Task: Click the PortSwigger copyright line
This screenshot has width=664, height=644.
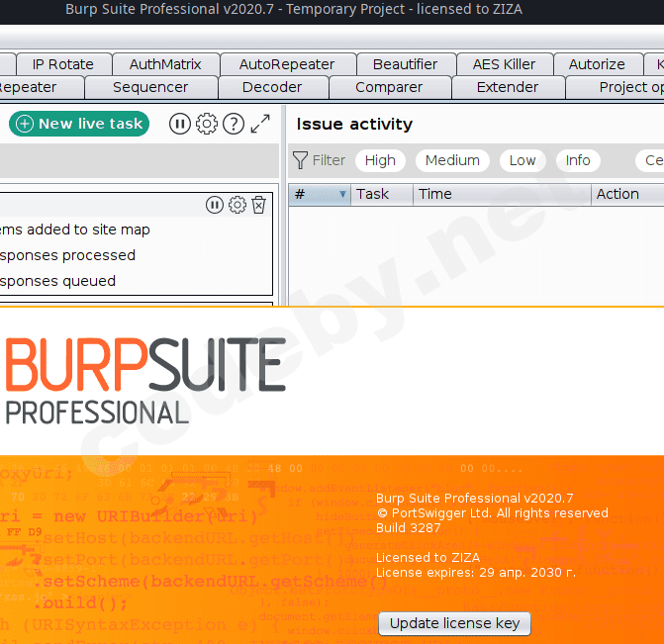Action: [x=492, y=513]
